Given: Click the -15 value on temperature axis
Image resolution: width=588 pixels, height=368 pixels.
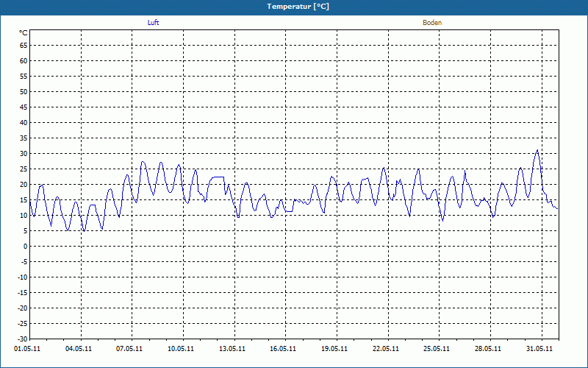Looking at the screenshot, I should (22, 292).
